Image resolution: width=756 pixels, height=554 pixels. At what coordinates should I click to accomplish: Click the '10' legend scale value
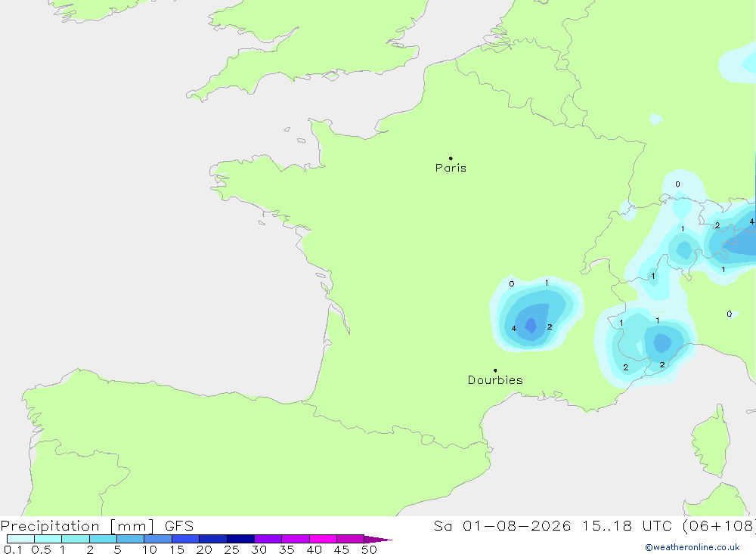click(x=150, y=549)
